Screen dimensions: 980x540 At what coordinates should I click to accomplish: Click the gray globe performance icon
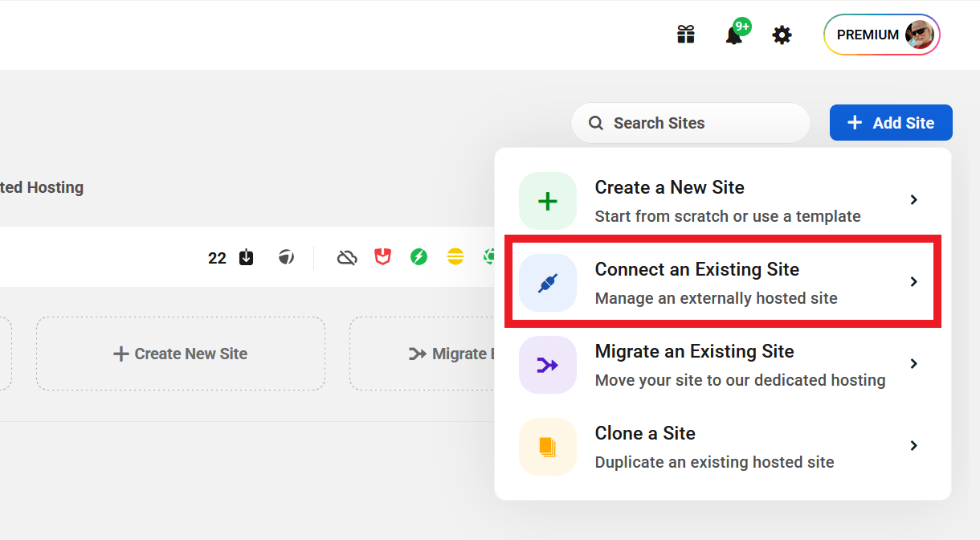pos(286,257)
